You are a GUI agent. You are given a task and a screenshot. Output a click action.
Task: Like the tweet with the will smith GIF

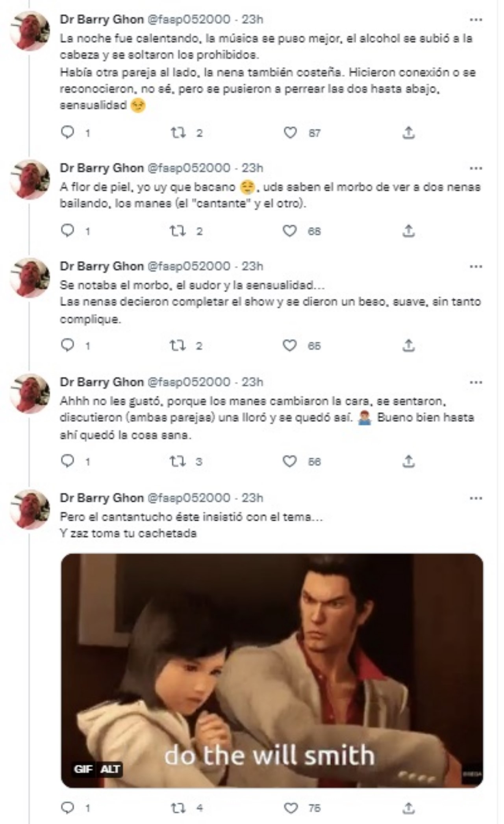291,808
